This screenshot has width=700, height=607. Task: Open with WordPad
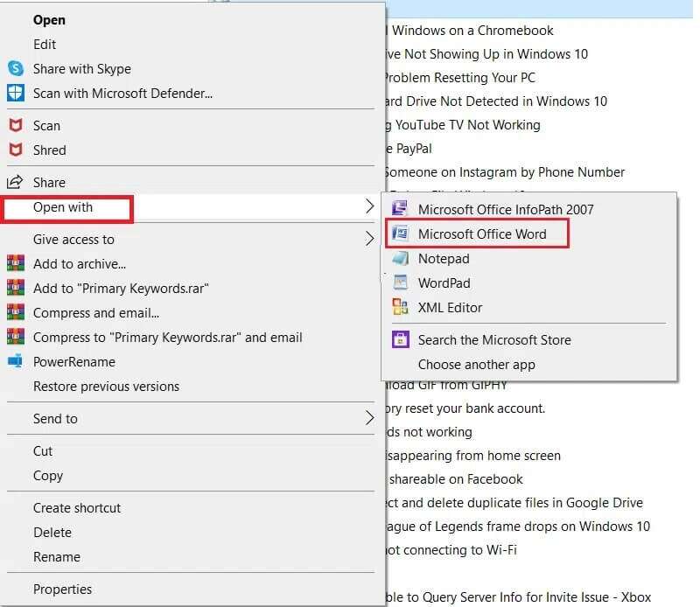(529, 283)
